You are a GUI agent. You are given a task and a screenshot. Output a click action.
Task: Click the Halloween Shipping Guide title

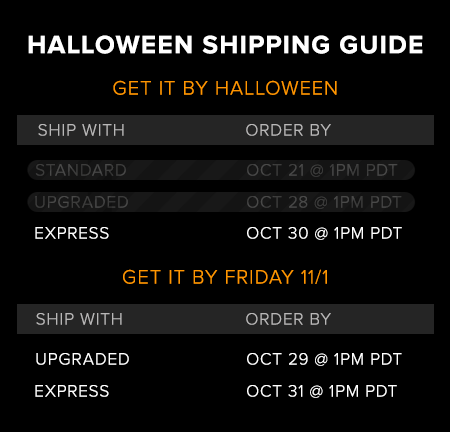(225, 45)
